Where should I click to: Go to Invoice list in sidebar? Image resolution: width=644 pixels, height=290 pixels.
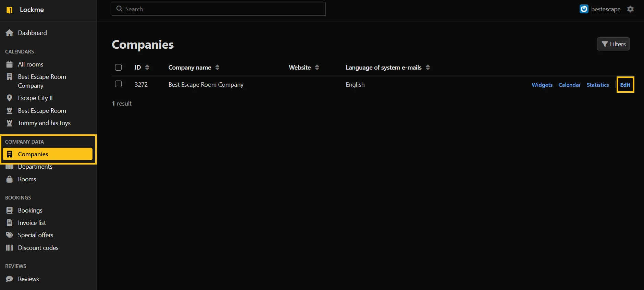(x=32, y=223)
